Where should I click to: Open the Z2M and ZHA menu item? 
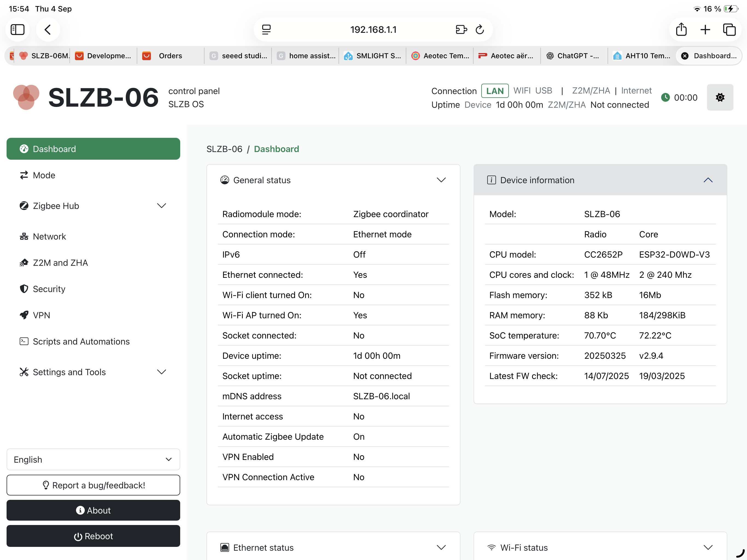coord(60,263)
